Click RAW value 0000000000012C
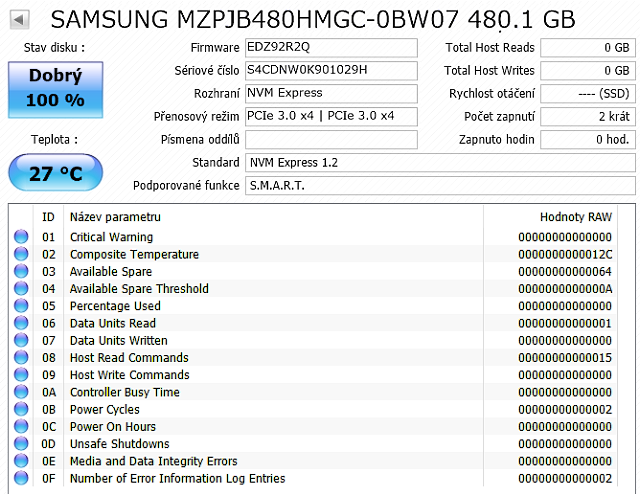This screenshot has height=494, width=640. point(565,254)
